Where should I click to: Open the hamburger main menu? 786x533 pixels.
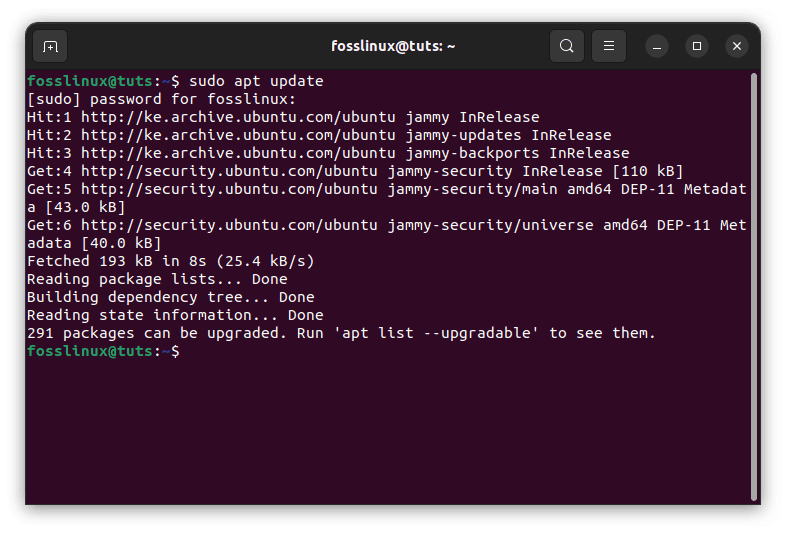click(609, 46)
